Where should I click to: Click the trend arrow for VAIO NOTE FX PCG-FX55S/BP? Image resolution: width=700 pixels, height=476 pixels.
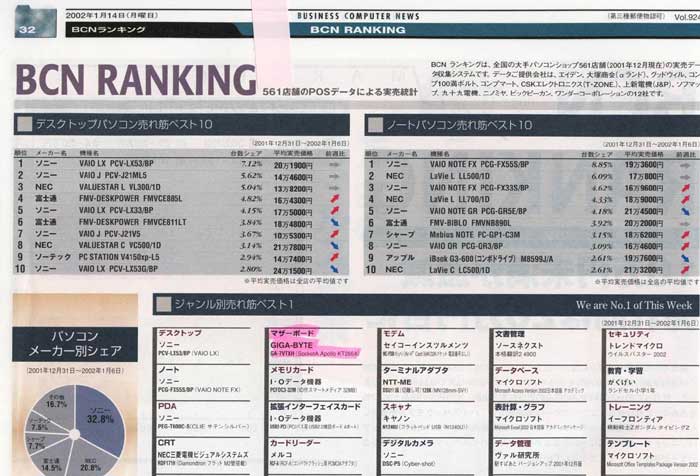683,162
